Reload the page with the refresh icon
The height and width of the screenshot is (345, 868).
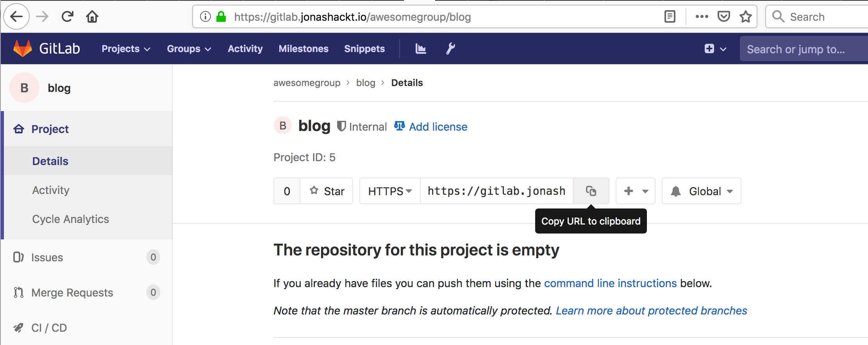pos(68,16)
